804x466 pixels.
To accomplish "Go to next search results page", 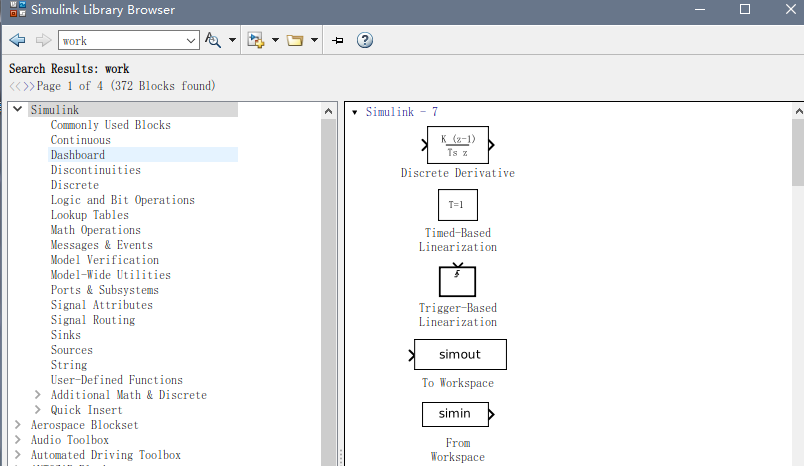I will (29, 86).
